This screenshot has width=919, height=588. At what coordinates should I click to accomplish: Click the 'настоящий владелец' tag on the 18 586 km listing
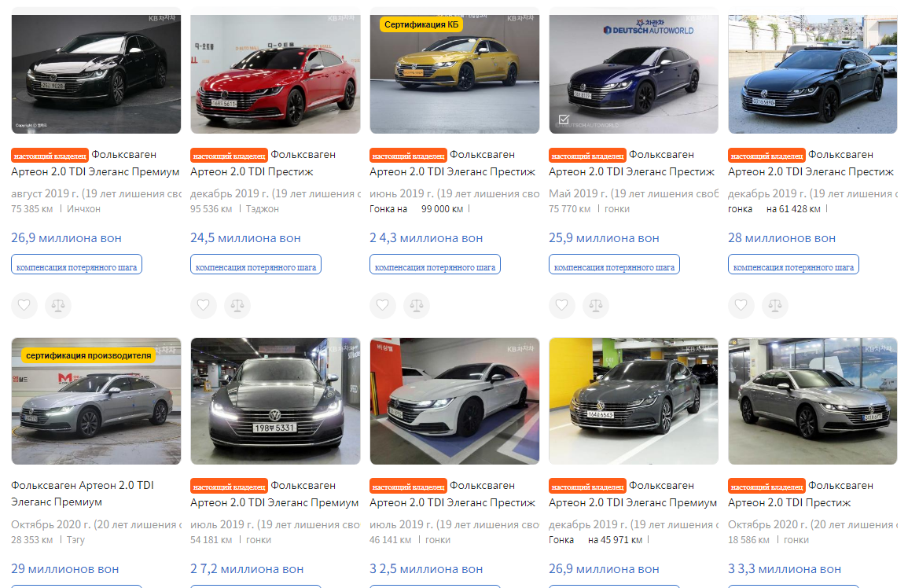pyautogui.click(x=767, y=486)
